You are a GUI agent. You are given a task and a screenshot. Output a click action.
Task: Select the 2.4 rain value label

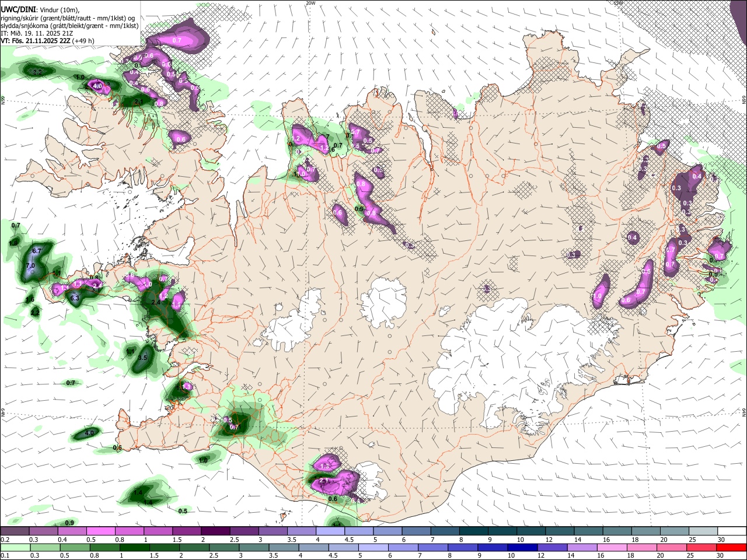(x=156, y=302)
